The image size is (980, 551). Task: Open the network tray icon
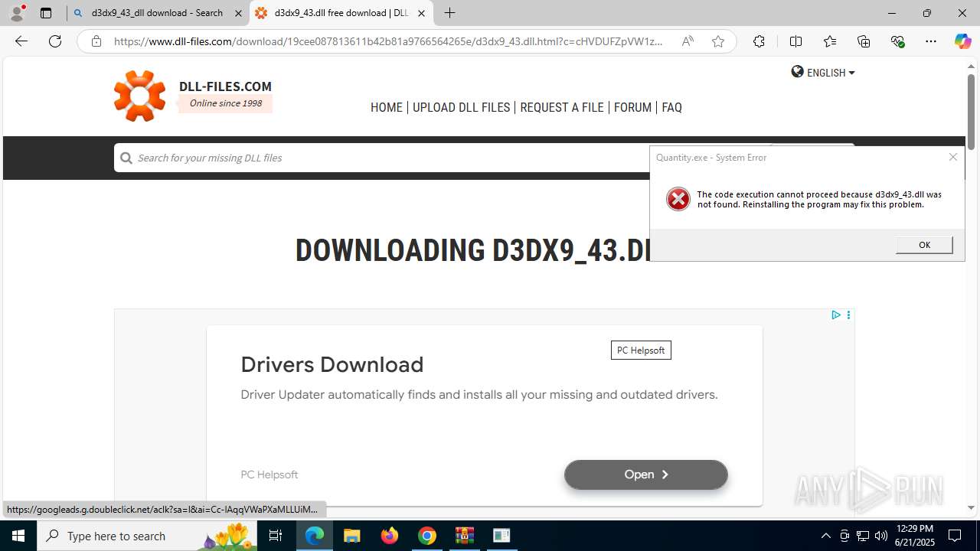click(x=862, y=536)
